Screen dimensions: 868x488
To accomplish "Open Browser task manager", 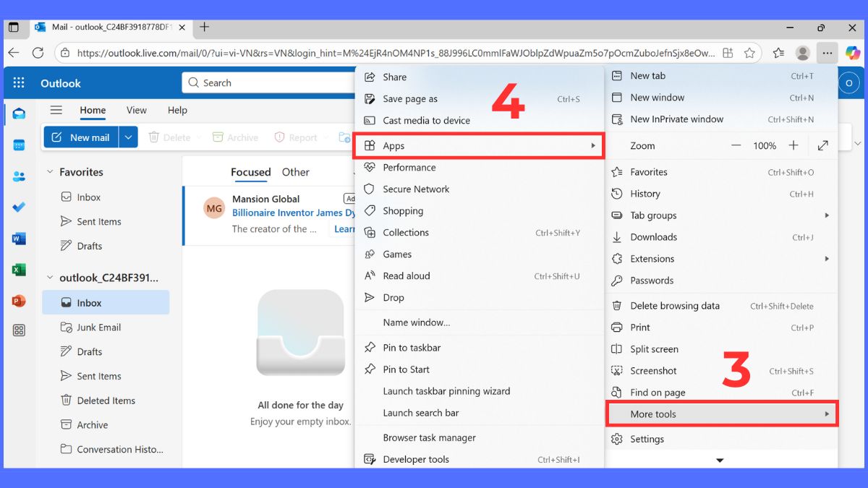I will point(479,437).
